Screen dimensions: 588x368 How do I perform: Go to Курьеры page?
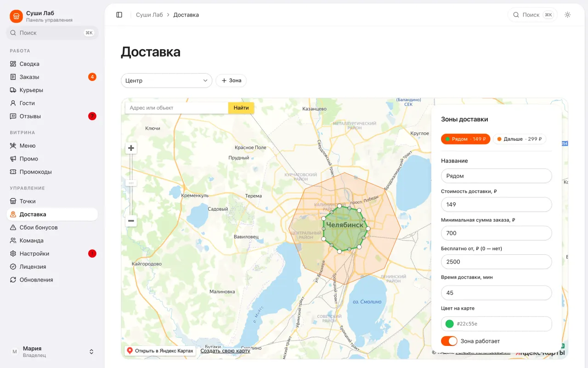52,90
